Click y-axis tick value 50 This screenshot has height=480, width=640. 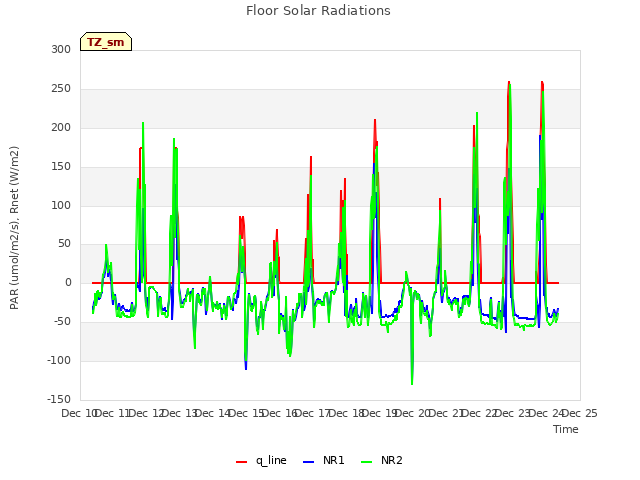pos(64,244)
